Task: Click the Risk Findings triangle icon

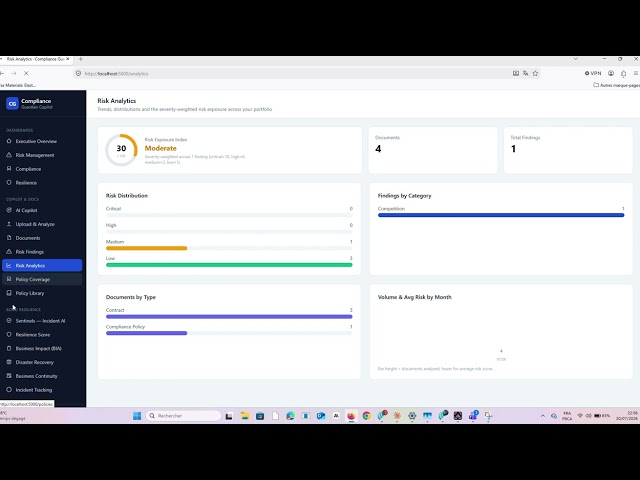Action: pyautogui.click(x=9, y=251)
